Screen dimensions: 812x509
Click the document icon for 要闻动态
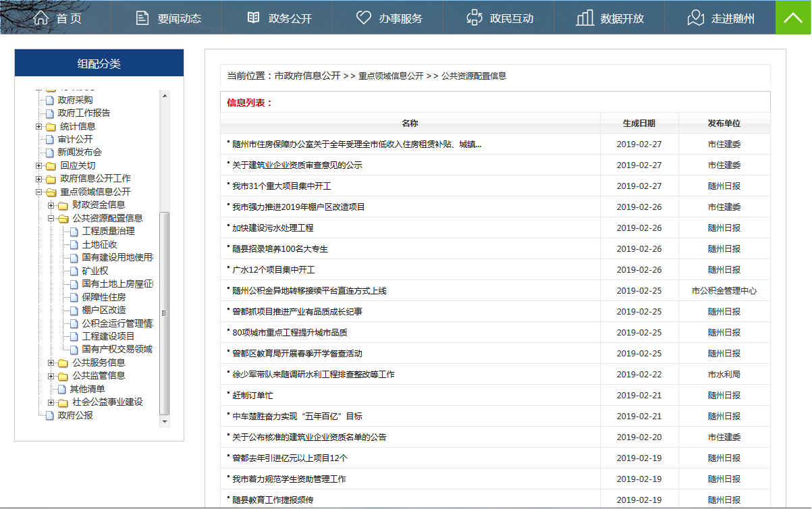pos(142,18)
